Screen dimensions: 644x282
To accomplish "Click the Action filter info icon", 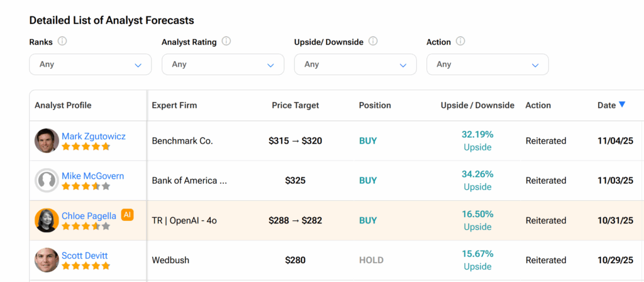I will click(460, 42).
